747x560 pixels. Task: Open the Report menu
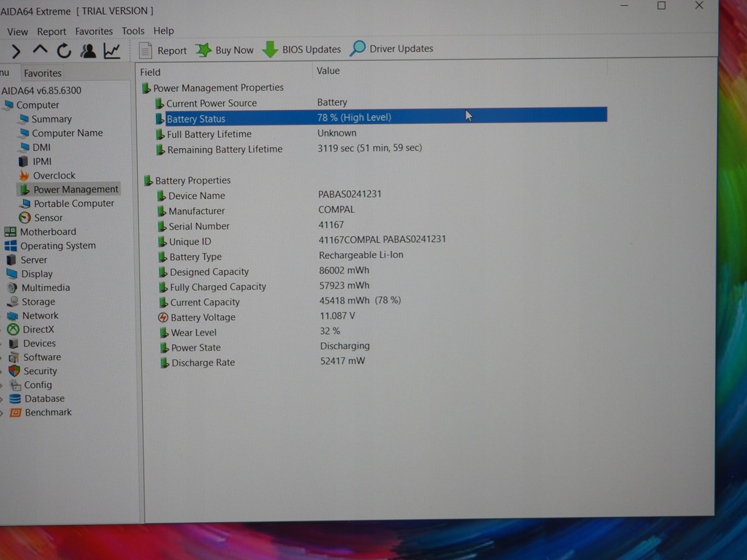click(x=52, y=31)
